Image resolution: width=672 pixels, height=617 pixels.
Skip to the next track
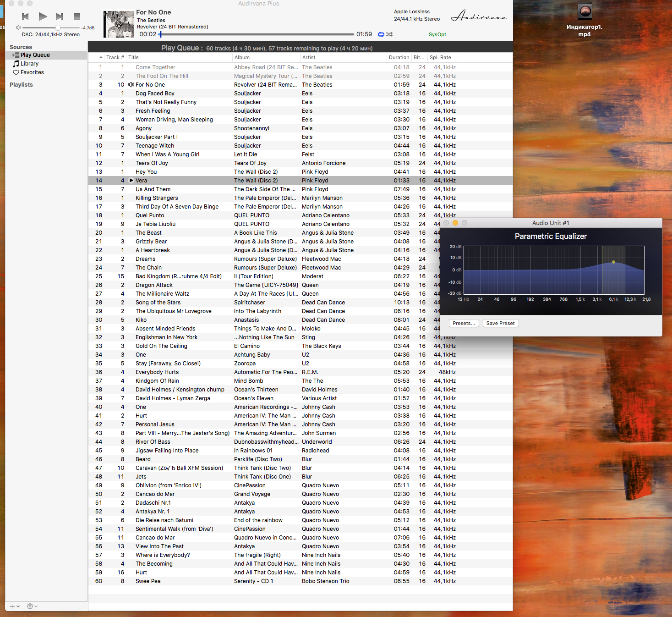click(60, 17)
